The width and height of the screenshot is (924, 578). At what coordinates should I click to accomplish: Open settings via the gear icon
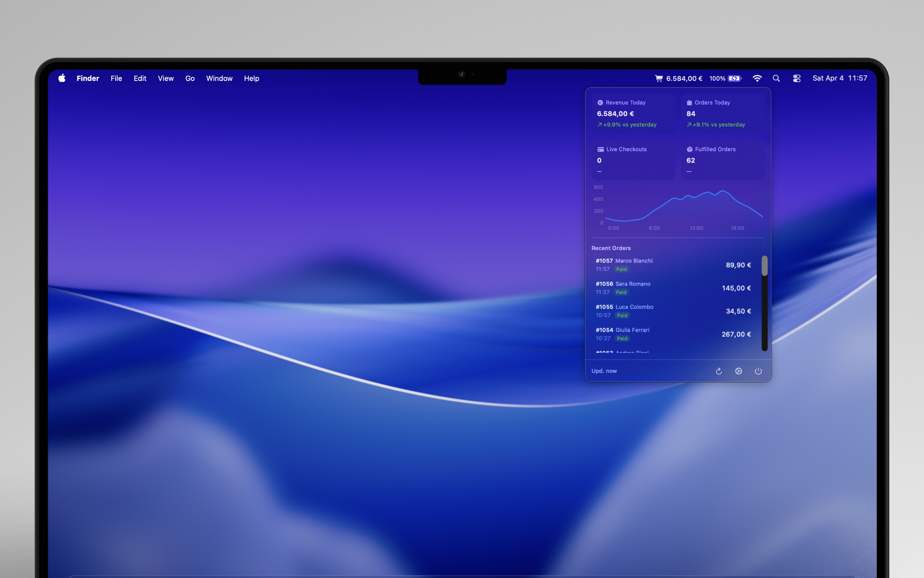point(738,371)
